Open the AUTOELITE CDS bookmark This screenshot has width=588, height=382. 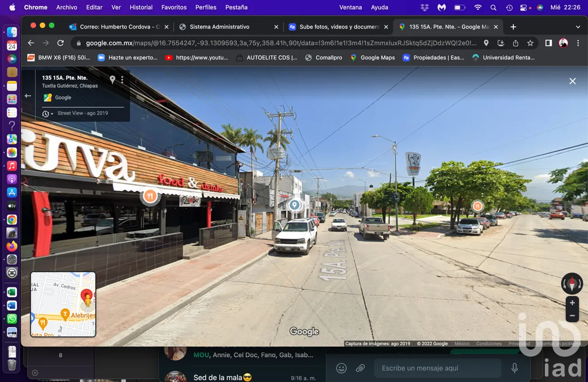[267, 58]
